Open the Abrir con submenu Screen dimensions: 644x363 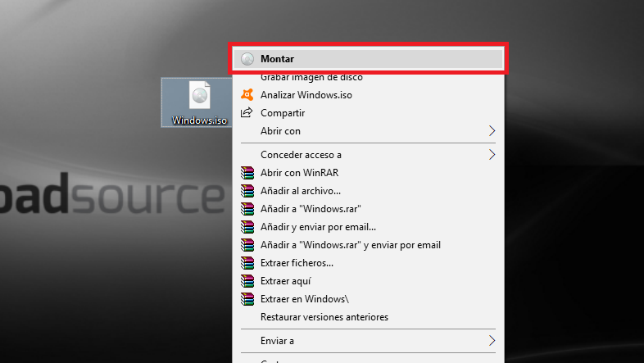pyautogui.click(x=369, y=131)
